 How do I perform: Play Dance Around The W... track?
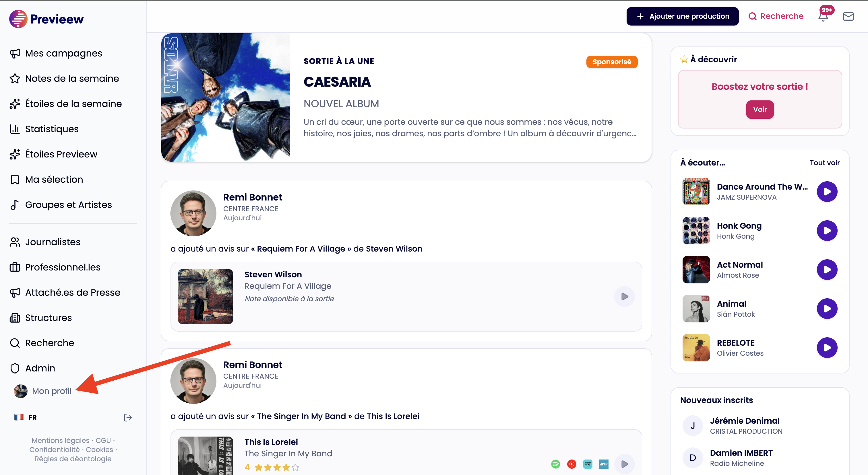coord(827,192)
